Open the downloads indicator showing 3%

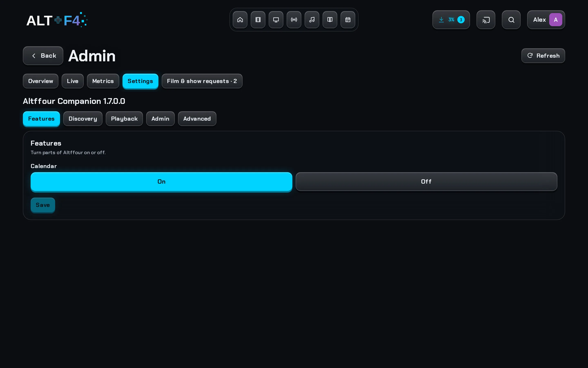coord(451,20)
